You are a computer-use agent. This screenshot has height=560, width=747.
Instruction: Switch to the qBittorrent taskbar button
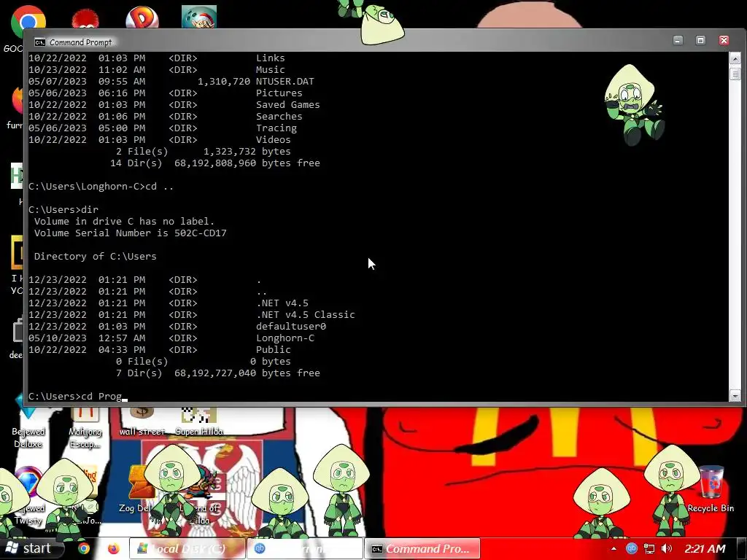tap(305, 548)
